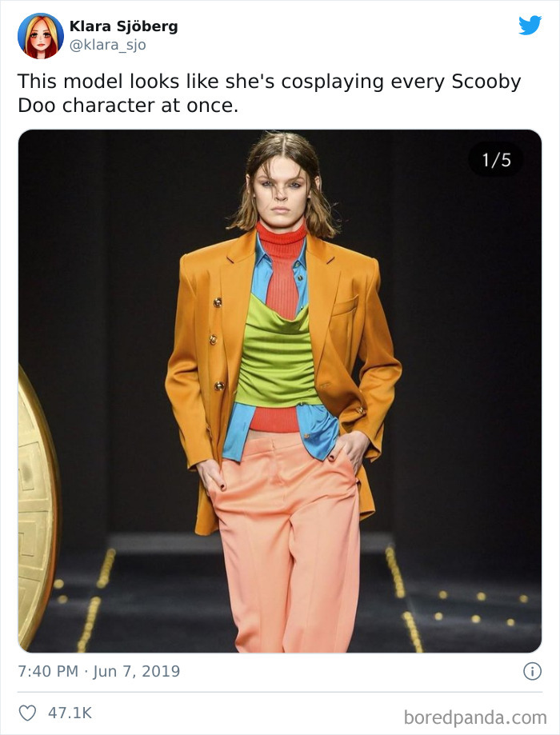Click the tweet text about Scooby Doo
This screenshot has height=735, width=560.
tap(270, 94)
